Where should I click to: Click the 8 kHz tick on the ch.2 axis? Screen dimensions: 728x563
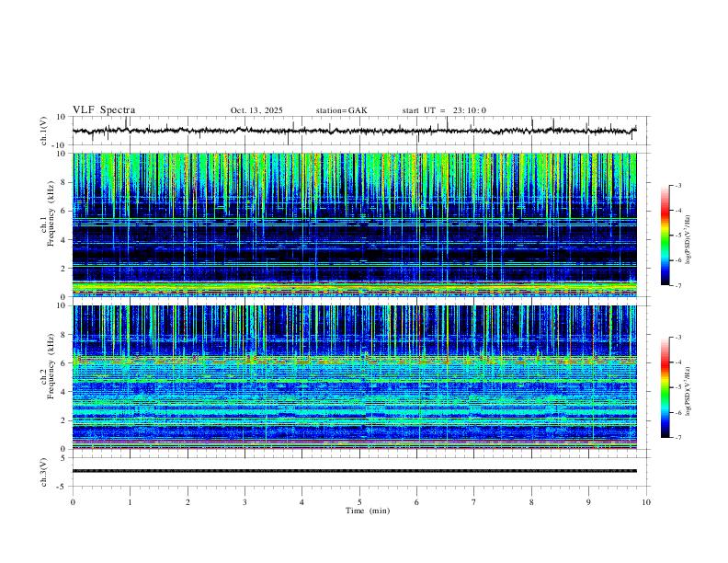point(63,335)
